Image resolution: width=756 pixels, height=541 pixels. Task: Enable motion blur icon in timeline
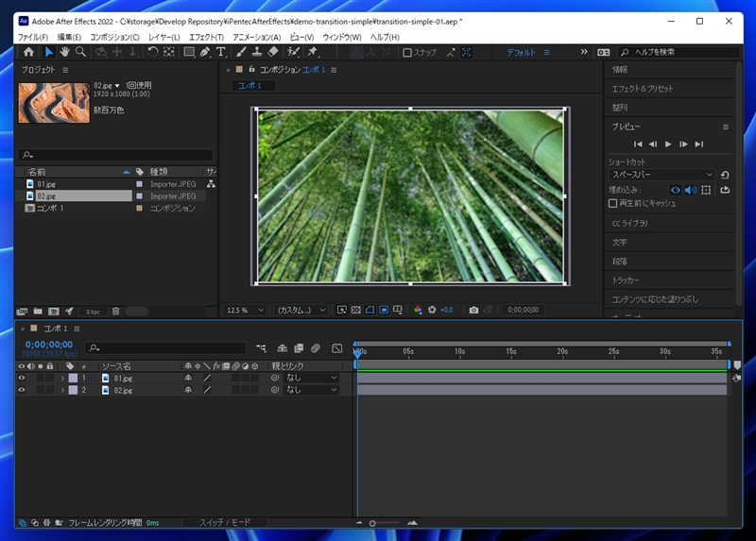316,347
